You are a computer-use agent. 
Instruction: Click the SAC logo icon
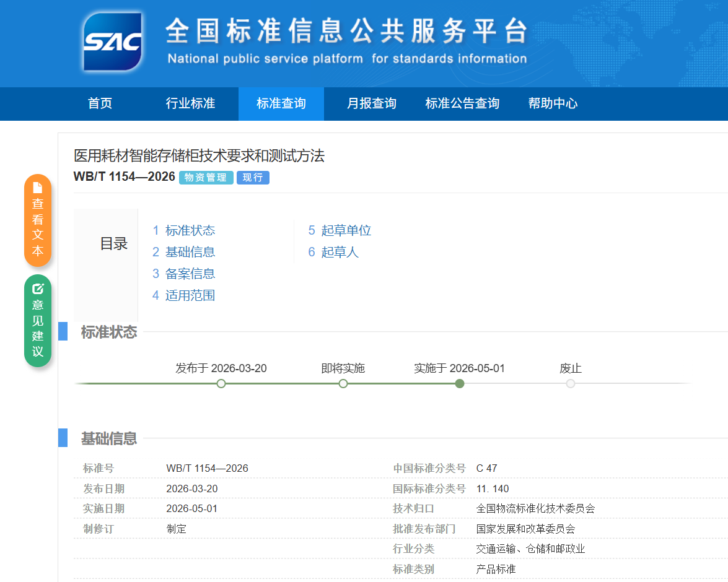coord(112,41)
